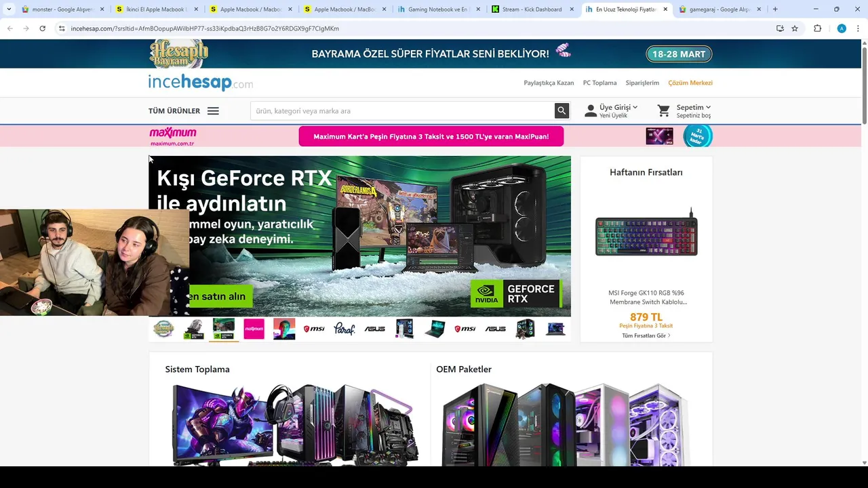Viewport: 868px width, 488px height.
Task: Click the search magnifier button
Action: (x=561, y=110)
